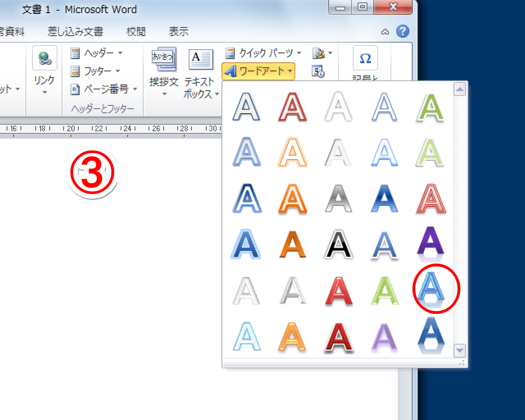The height and width of the screenshot is (420, 525).
Task: Select the red striped outline WordArt
Action: pos(430,199)
